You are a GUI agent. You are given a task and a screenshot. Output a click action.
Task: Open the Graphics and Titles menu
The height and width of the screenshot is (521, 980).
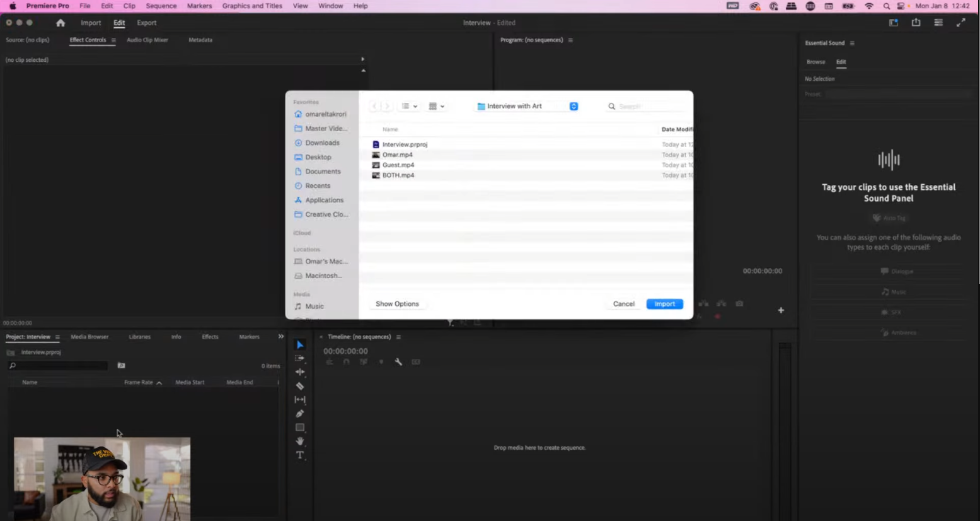pyautogui.click(x=252, y=6)
